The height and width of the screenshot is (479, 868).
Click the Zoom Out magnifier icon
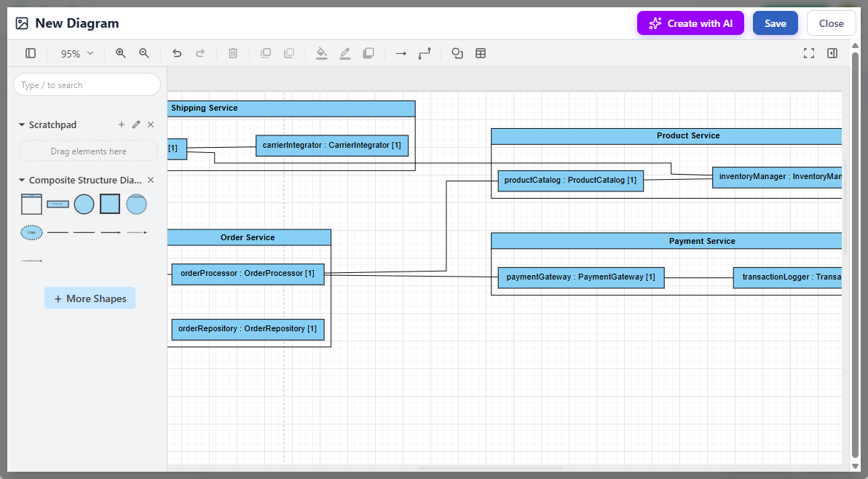(x=143, y=52)
